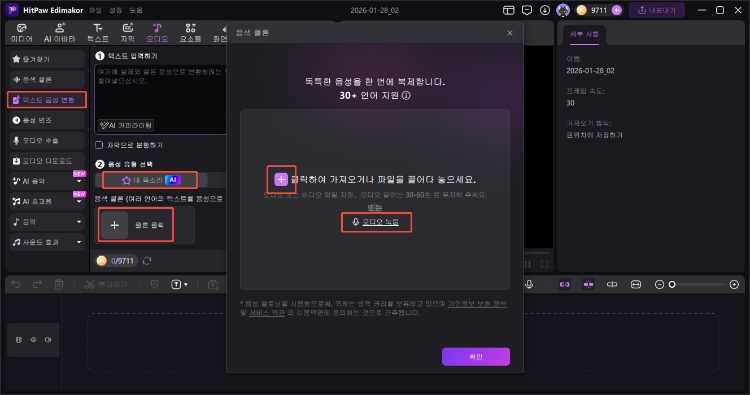Zoom out timeline with minus icon

pos(659,285)
